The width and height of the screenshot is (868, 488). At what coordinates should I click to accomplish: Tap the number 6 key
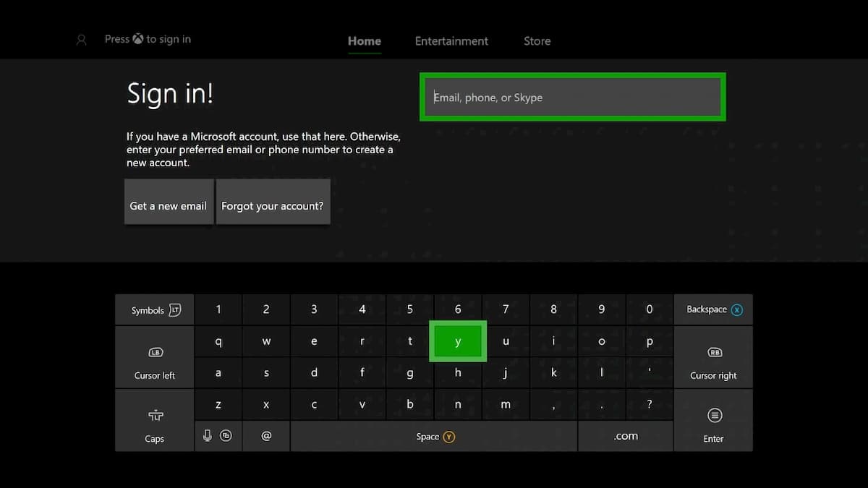pyautogui.click(x=458, y=309)
